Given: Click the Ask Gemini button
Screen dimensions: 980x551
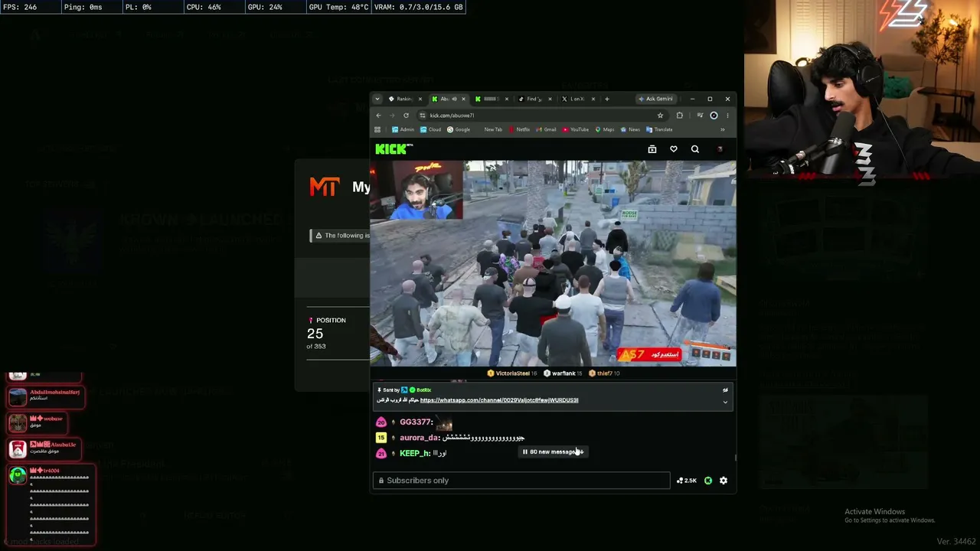Looking at the screenshot, I should (655, 99).
